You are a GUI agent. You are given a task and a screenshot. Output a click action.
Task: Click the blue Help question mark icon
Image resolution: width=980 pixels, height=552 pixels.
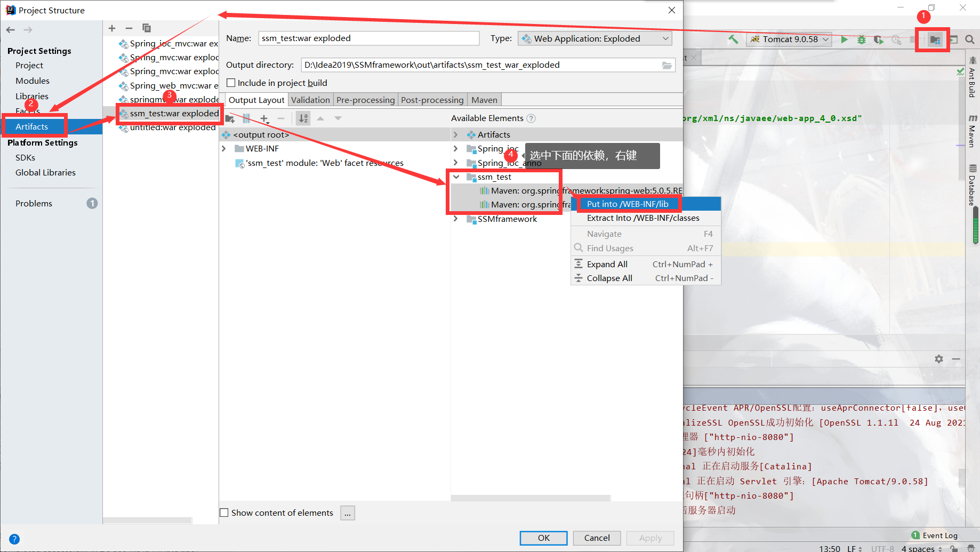click(x=14, y=539)
